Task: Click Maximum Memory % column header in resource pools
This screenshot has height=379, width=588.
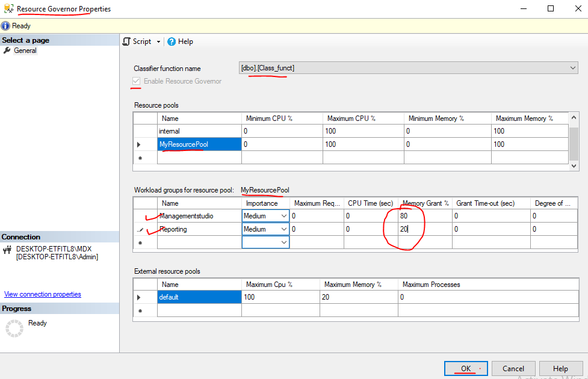Action: [x=530, y=119]
